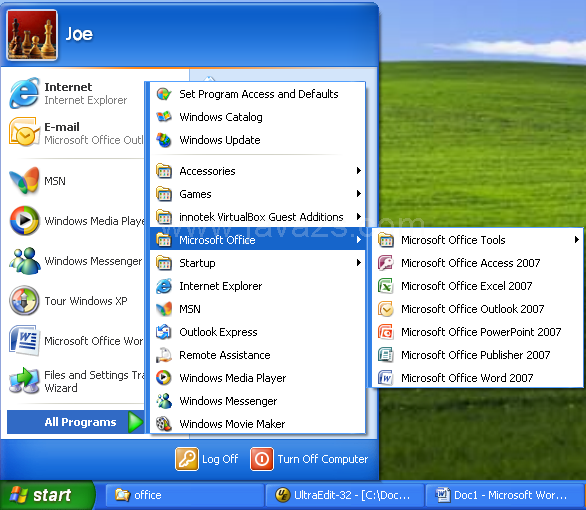Viewport: 586px width, 510px height.
Task: Expand the Games submenu arrow
Action: click(359, 194)
